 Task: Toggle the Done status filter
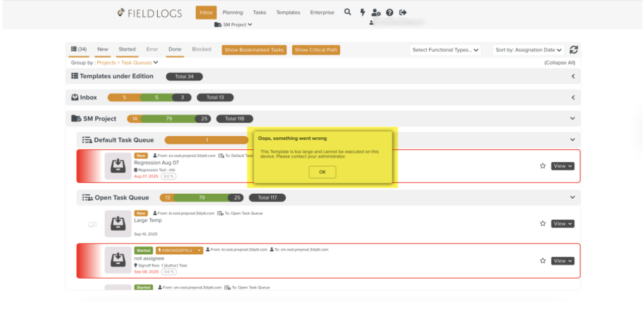pos(175,49)
